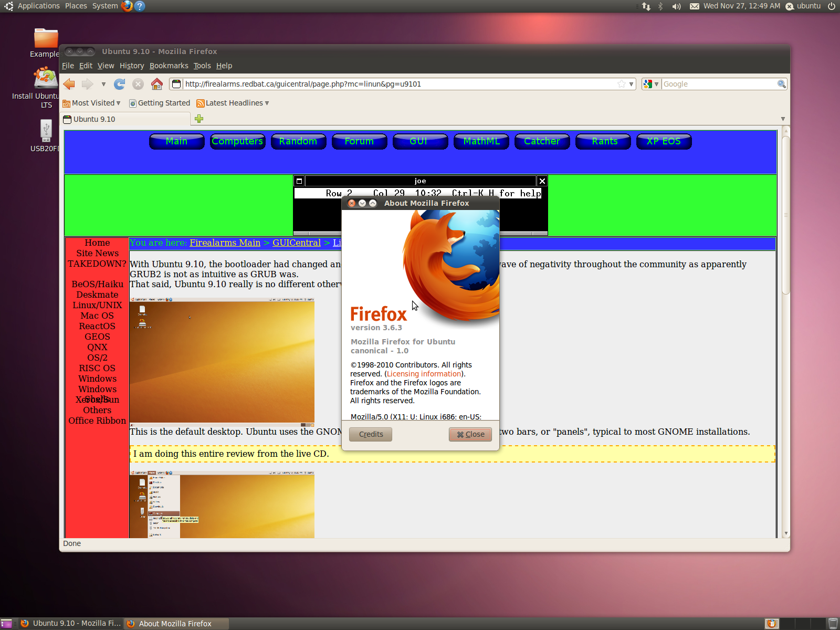Open the network connections indicator
840x630 pixels.
point(646,6)
